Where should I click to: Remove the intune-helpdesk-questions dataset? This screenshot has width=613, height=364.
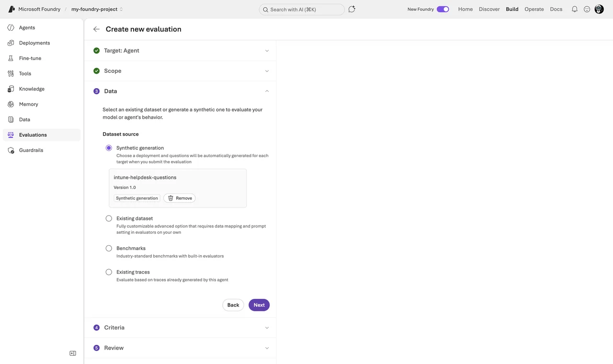[180, 198]
